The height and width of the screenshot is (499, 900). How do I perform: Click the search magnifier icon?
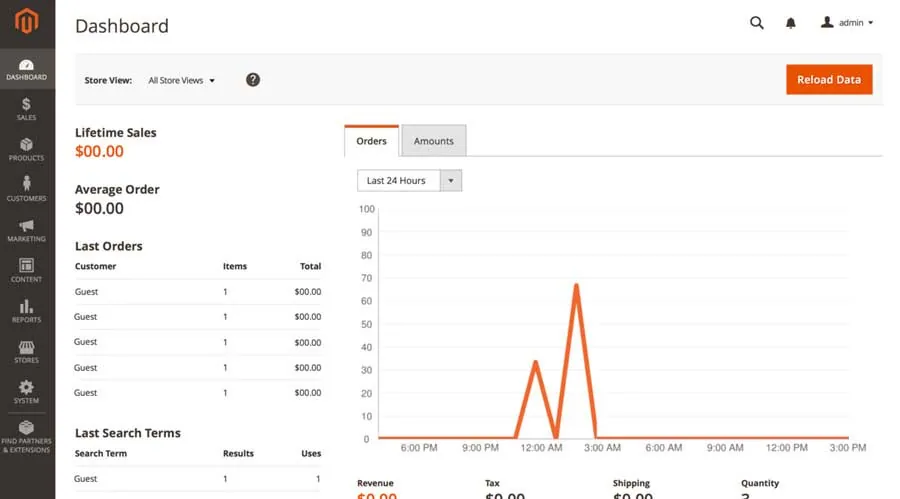(x=757, y=22)
